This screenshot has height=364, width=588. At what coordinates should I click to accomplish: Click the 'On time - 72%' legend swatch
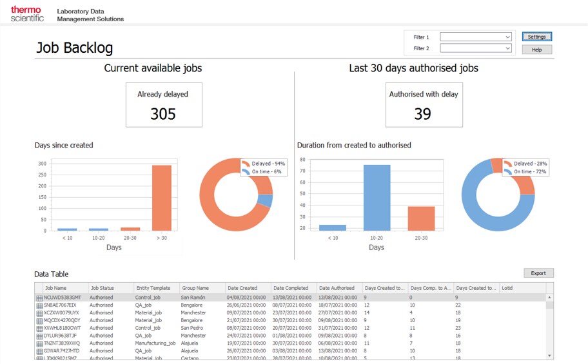(507, 172)
